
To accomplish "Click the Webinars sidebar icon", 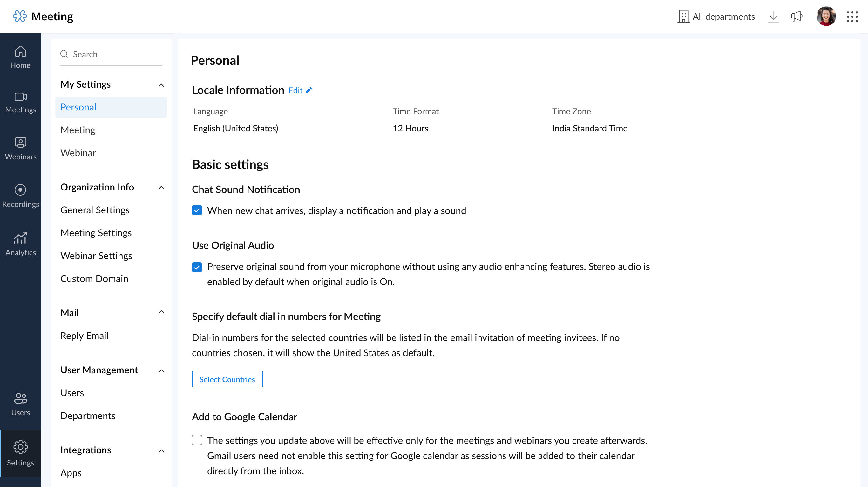I will coord(20,148).
